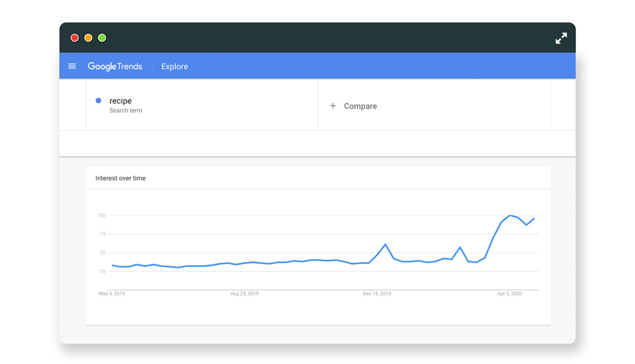Click the plus icon beside Compare

pyautogui.click(x=333, y=106)
